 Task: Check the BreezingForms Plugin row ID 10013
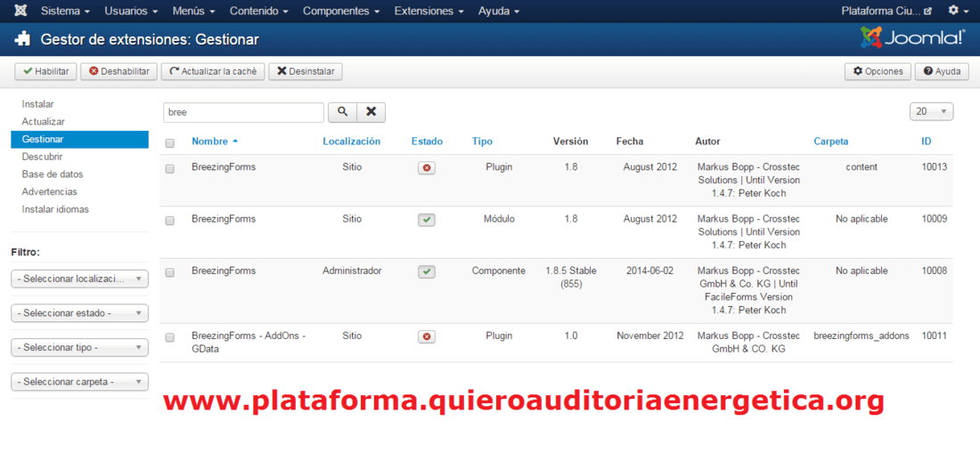tap(170, 169)
